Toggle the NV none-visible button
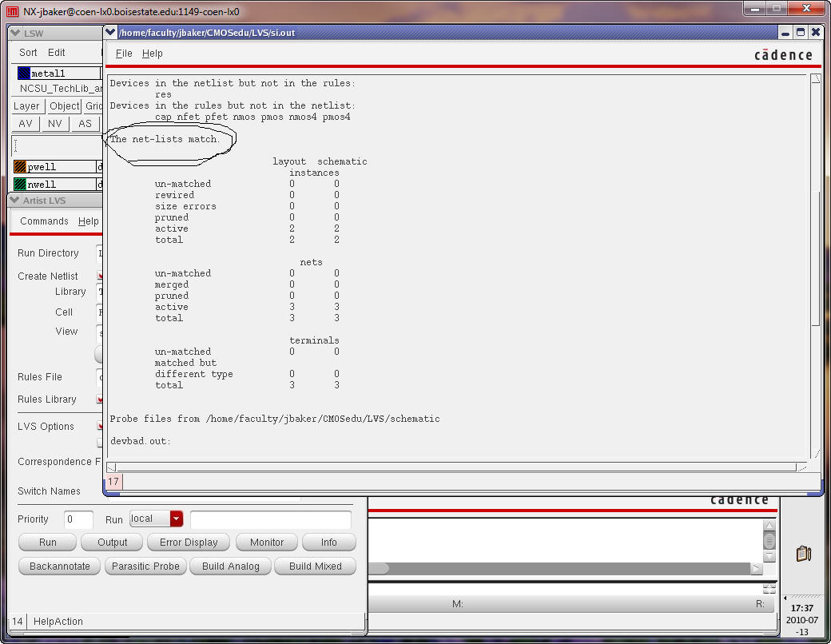This screenshot has height=644, width=831. tap(54, 124)
